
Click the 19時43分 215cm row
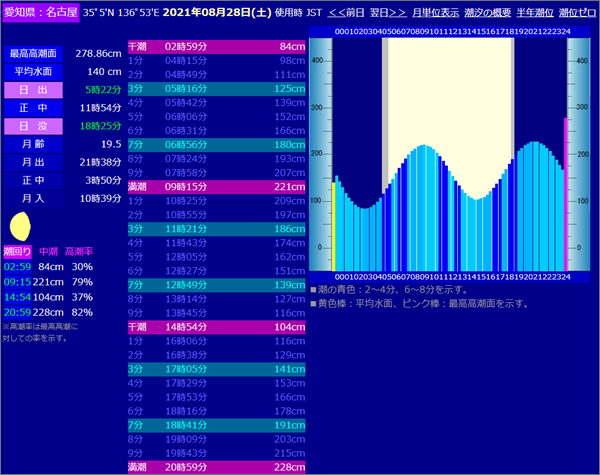tap(217, 453)
